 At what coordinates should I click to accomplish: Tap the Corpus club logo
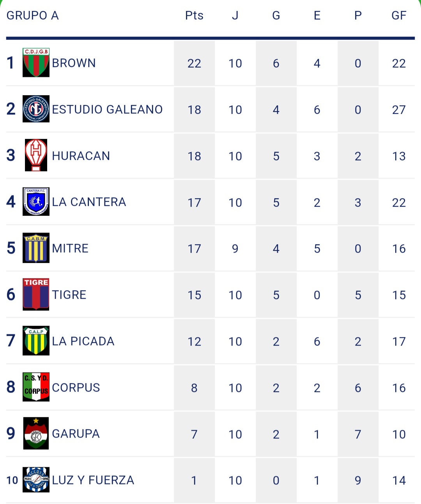tap(36, 387)
